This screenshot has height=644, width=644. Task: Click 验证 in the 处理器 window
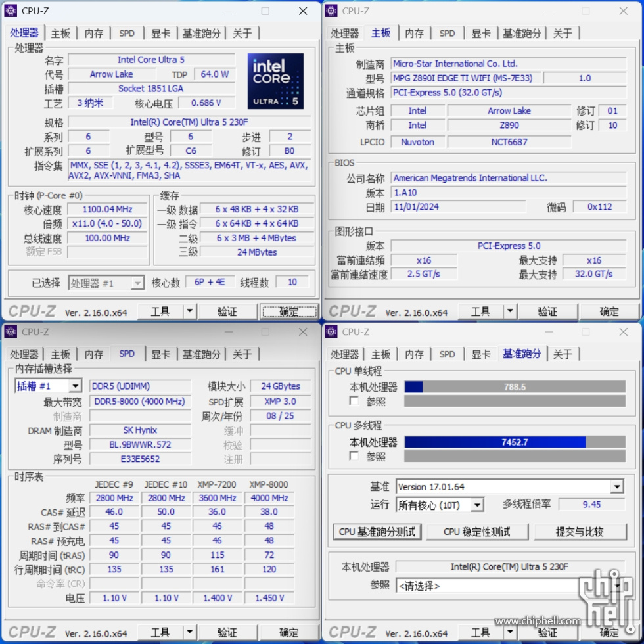[x=227, y=311]
